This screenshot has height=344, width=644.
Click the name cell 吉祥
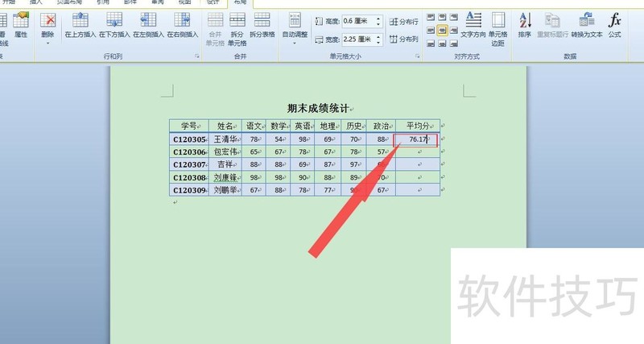pyautogui.click(x=225, y=164)
